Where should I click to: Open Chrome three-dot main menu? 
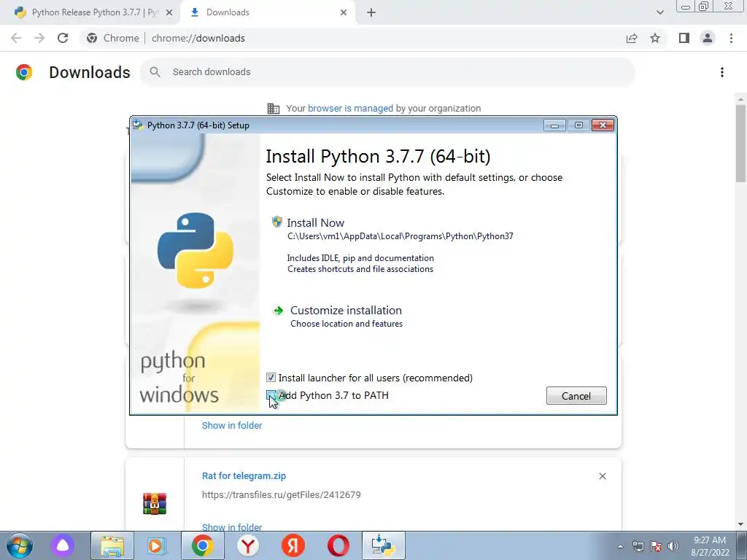pos(731,38)
